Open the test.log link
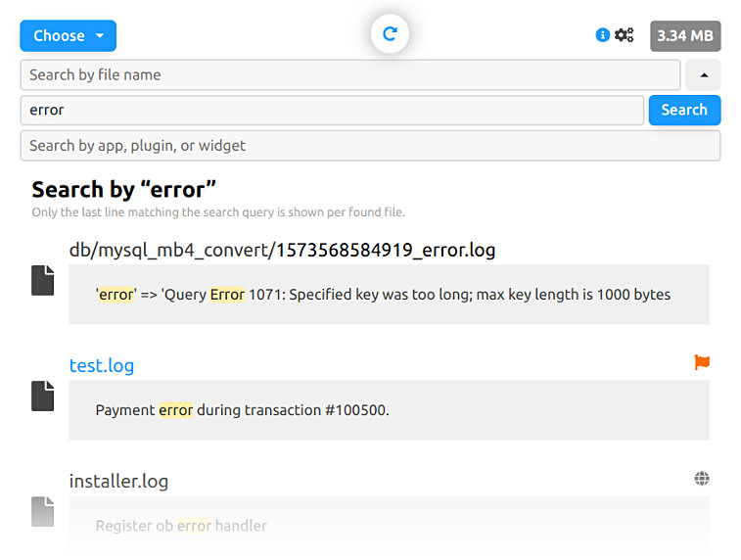 pyautogui.click(x=101, y=365)
